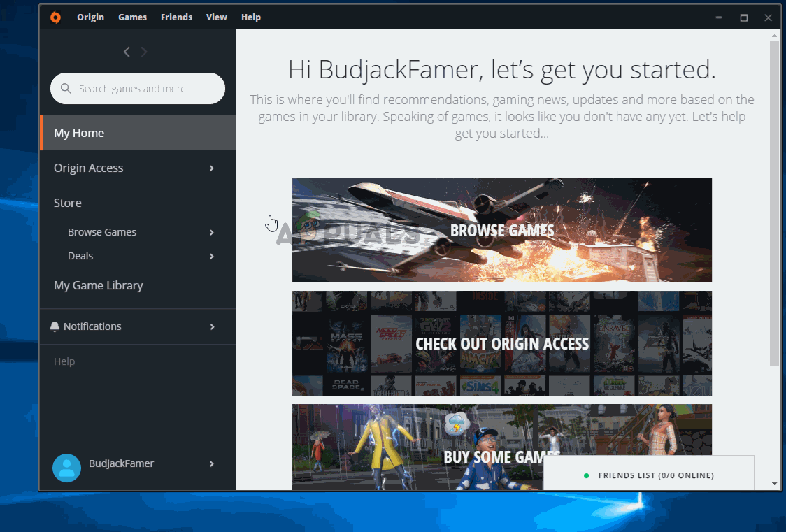Open the Games menu
Image resolution: width=786 pixels, height=532 pixels.
[132, 17]
